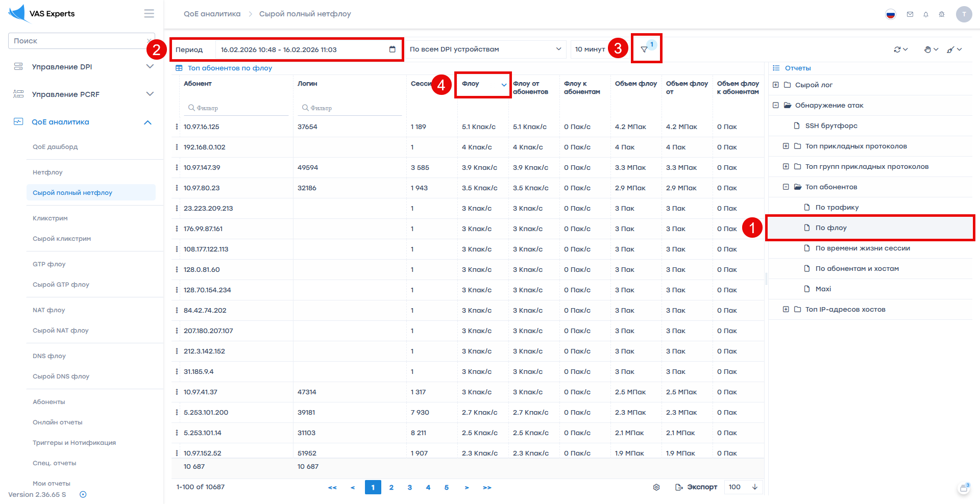This screenshot has height=504, width=980.
Task: Open the filter funnel icon
Action: [644, 49]
